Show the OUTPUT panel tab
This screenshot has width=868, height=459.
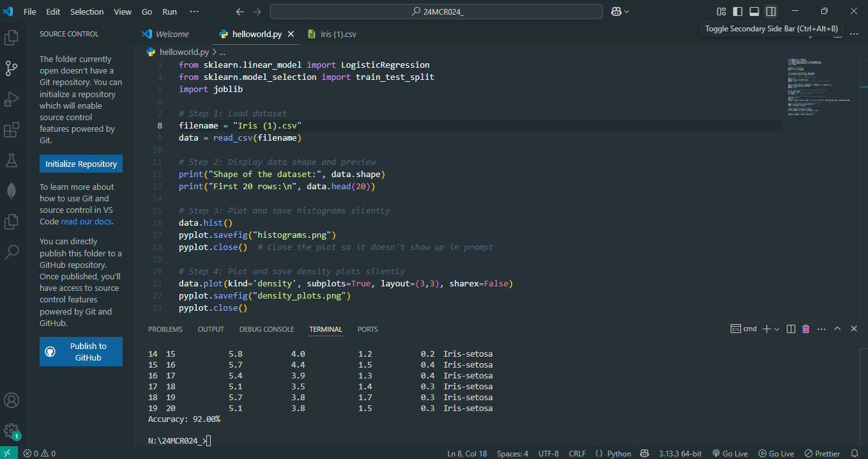[211, 329]
